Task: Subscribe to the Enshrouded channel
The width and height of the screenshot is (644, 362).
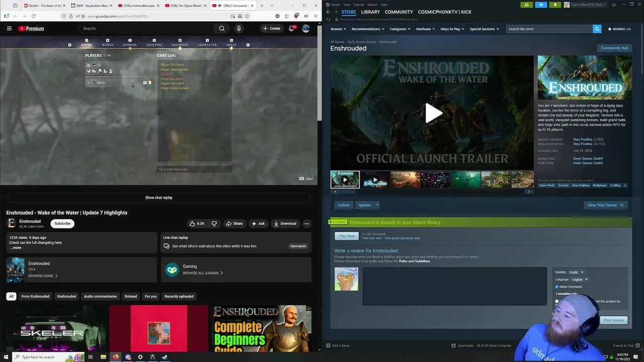Action: click(x=62, y=224)
